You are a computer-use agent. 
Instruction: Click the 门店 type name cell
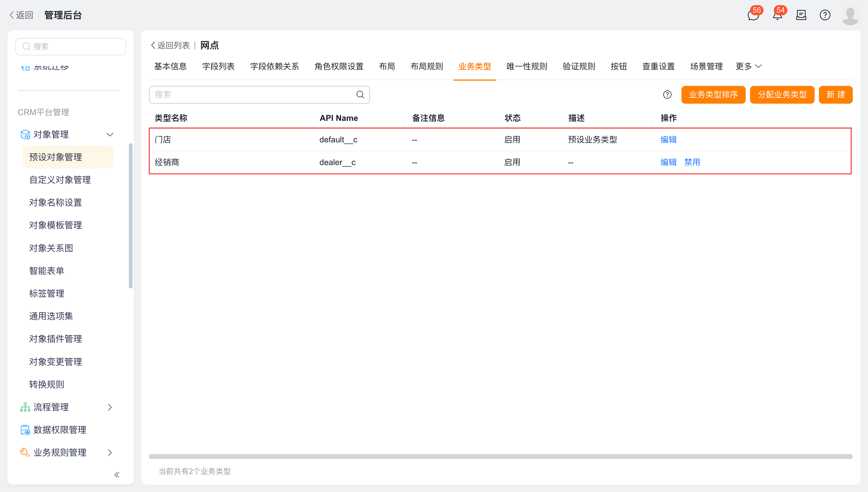coord(163,140)
